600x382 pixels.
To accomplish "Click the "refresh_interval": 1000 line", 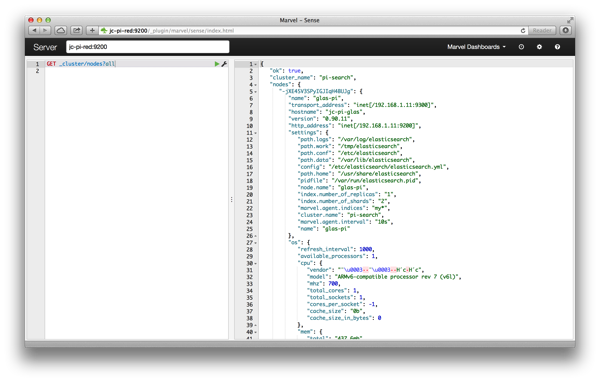I will 336,250.
